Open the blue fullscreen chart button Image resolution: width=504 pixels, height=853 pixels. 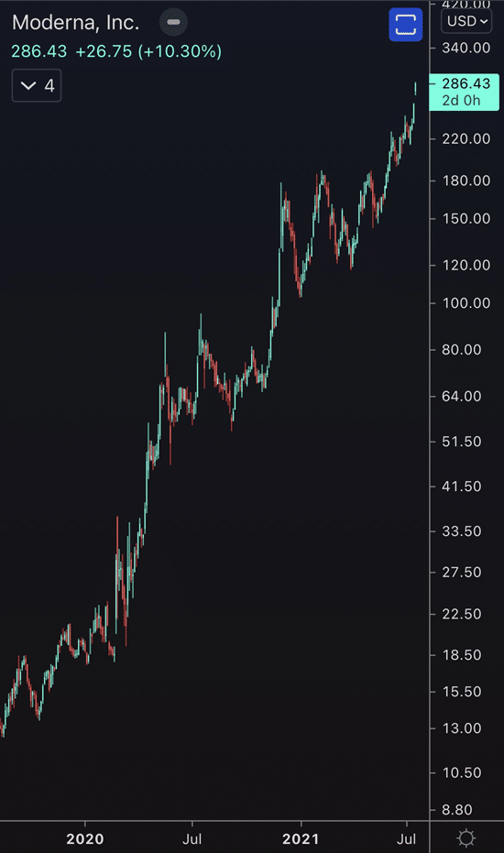tap(405, 25)
